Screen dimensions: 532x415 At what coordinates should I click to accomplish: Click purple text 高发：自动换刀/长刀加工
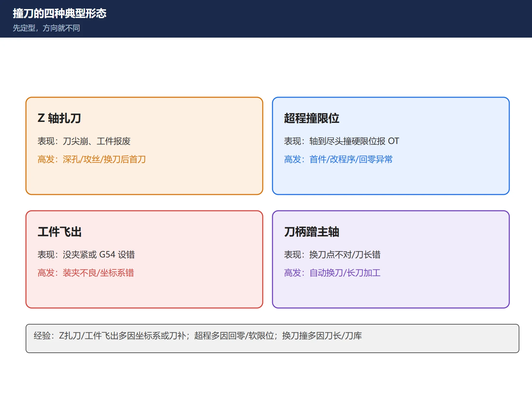[x=332, y=273]
